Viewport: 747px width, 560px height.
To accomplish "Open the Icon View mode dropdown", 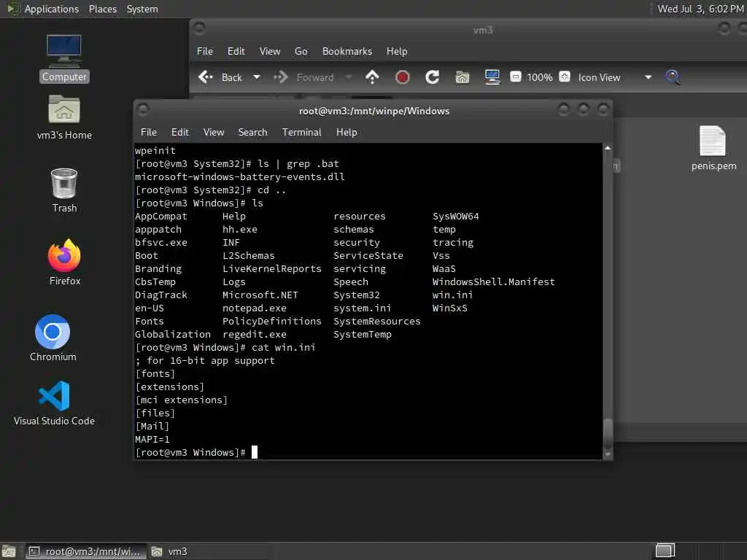I will tap(614, 77).
